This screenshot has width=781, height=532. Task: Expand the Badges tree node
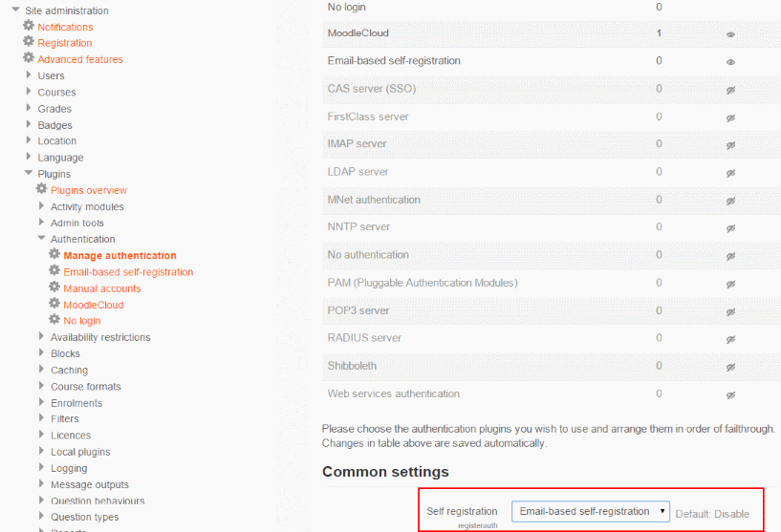pos(29,124)
